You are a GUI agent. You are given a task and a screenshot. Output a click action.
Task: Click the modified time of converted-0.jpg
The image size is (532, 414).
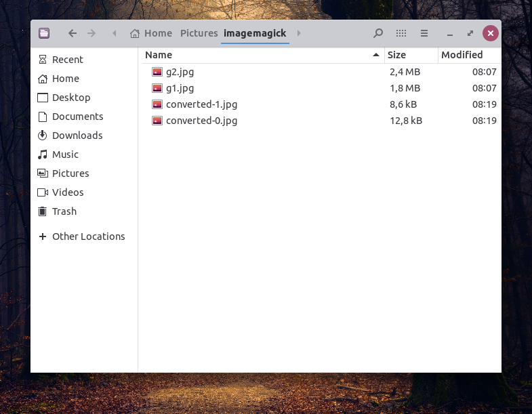pos(485,121)
